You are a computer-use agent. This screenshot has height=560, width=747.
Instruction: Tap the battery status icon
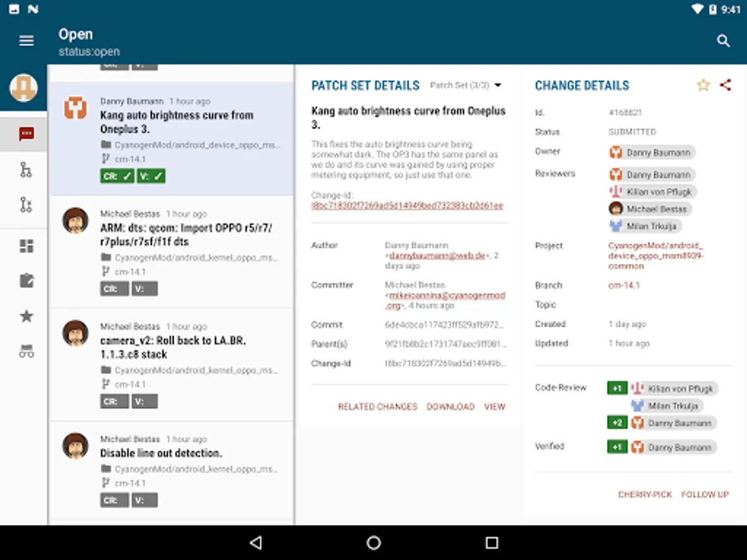tap(713, 9)
